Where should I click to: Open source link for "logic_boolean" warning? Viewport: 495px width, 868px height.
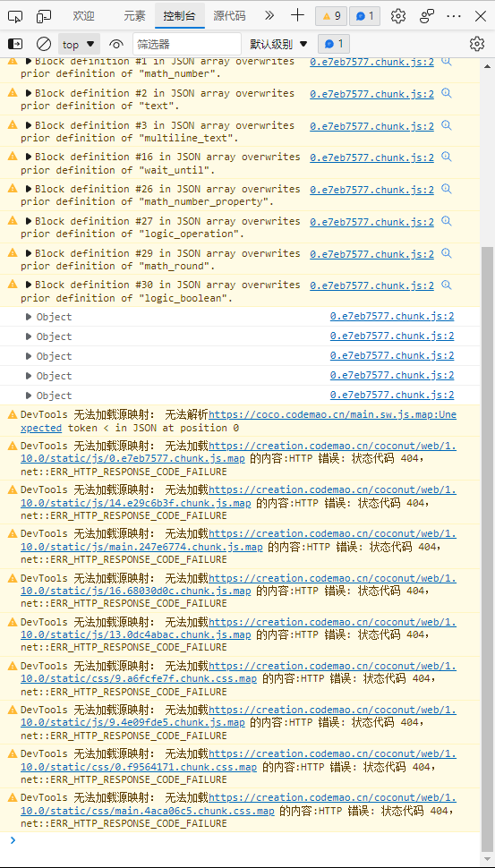[x=372, y=285]
